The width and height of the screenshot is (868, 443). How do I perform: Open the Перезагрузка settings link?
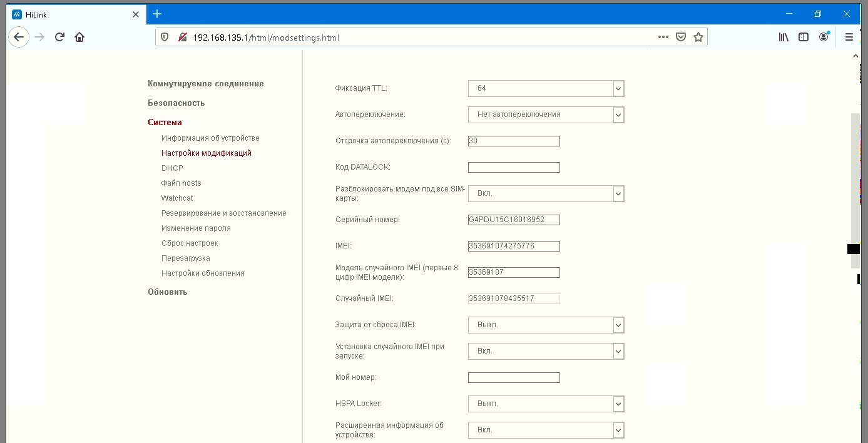click(185, 258)
